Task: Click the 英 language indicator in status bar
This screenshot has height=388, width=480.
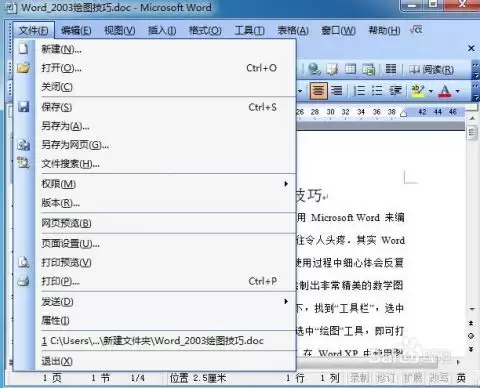Action: point(461,378)
